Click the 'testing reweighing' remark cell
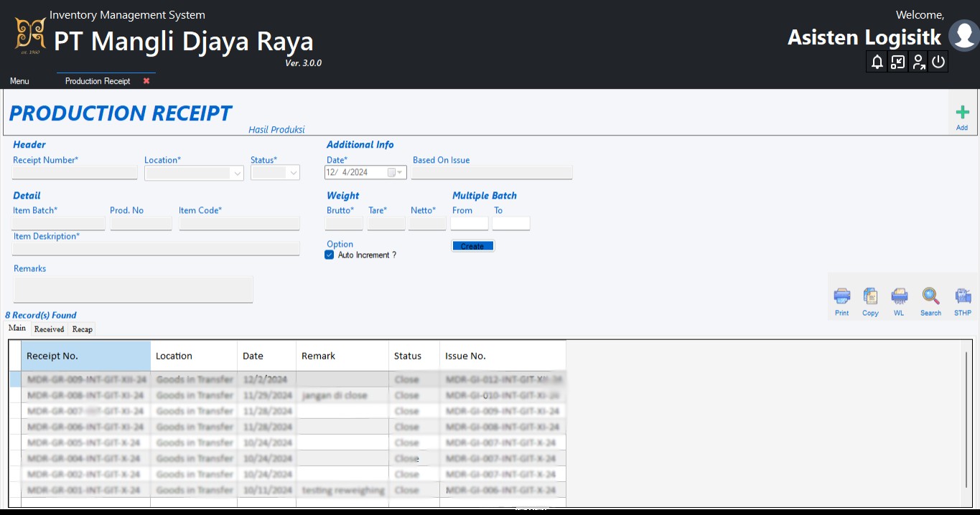The width and height of the screenshot is (980, 515). pyautogui.click(x=342, y=490)
